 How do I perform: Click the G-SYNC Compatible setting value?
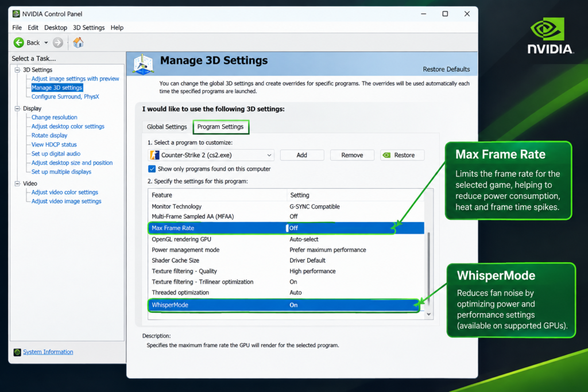(315, 207)
